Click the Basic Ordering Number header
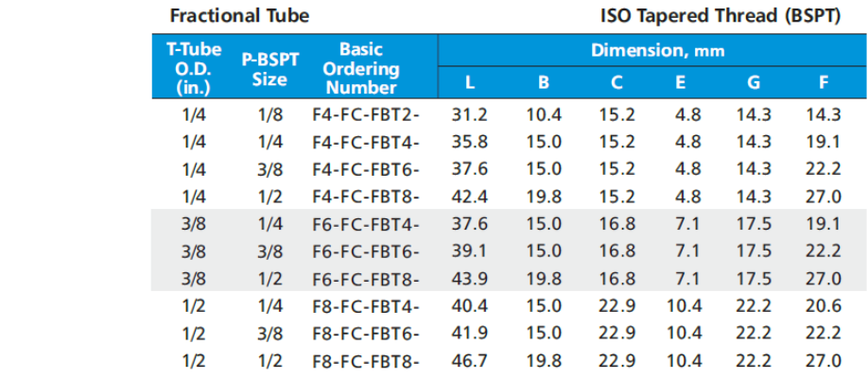This screenshot has height=379, width=868. [x=359, y=67]
